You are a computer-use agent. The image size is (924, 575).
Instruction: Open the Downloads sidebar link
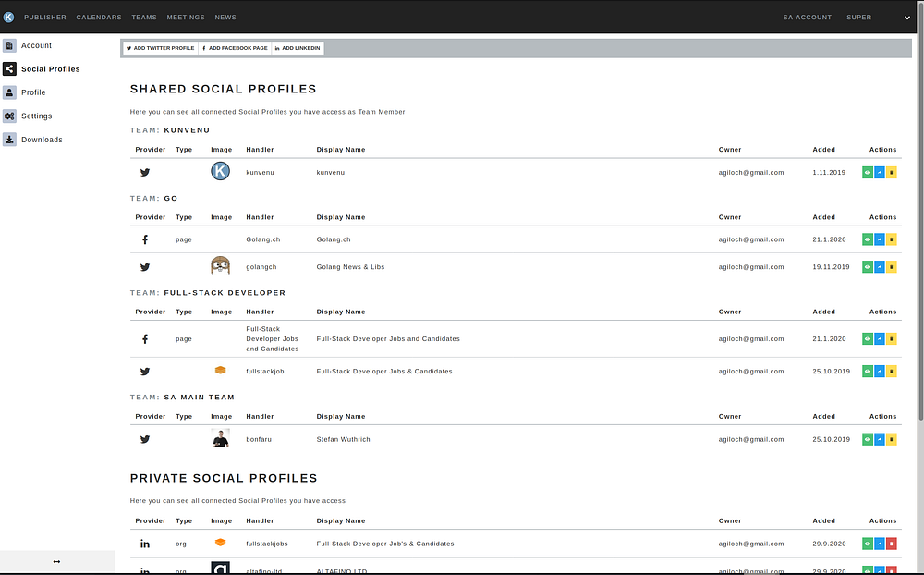[x=42, y=140]
